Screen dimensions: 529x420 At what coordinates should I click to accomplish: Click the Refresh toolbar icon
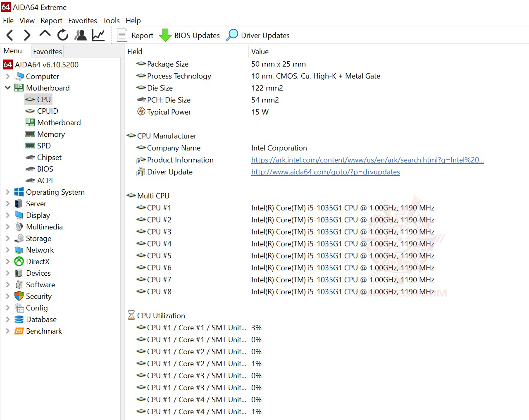(x=63, y=35)
